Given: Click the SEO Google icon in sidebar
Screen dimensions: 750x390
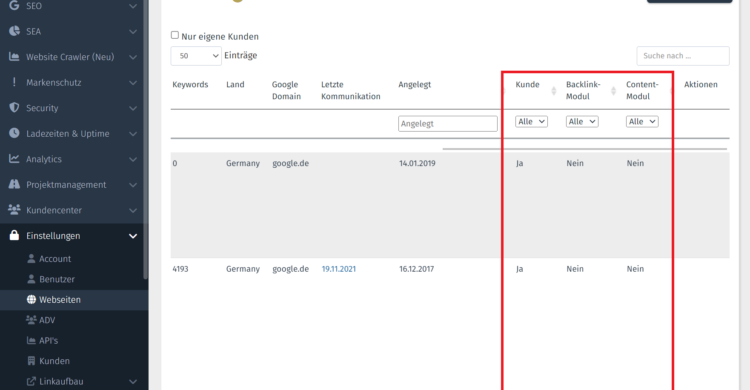Looking at the screenshot, I should (14, 5).
